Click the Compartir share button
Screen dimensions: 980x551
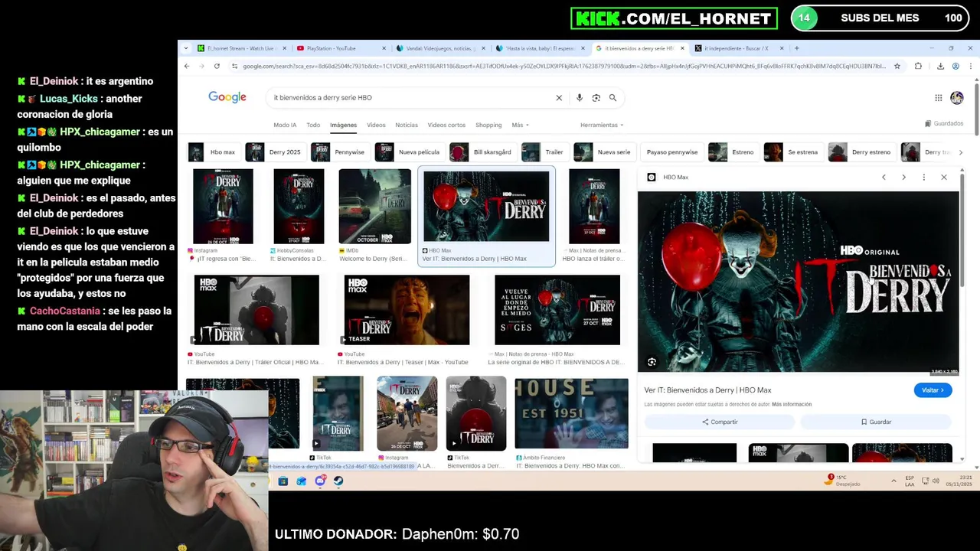720,422
